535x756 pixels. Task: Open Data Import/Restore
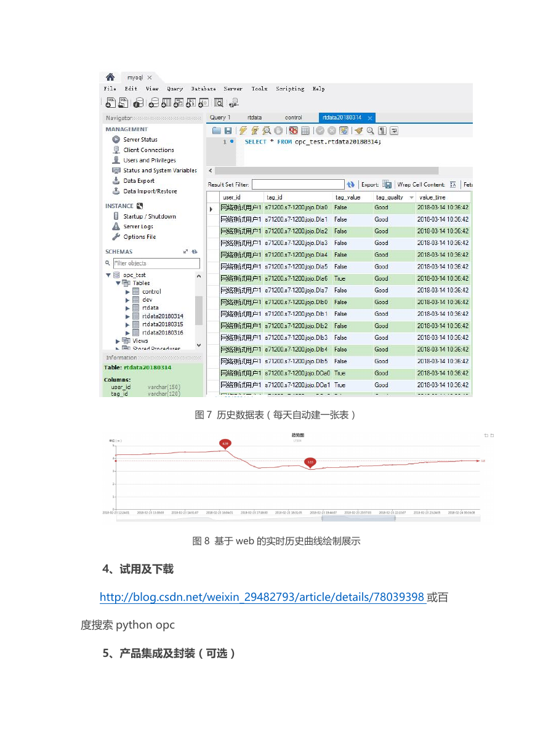coord(150,191)
